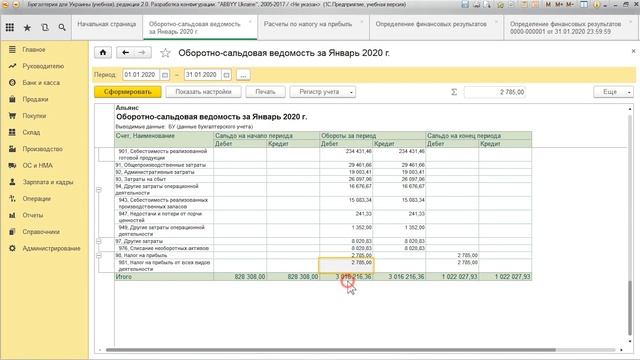This screenshot has height=360, width=640.
Task: Go to the home page with house icon
Action: (x=103, y=53)
